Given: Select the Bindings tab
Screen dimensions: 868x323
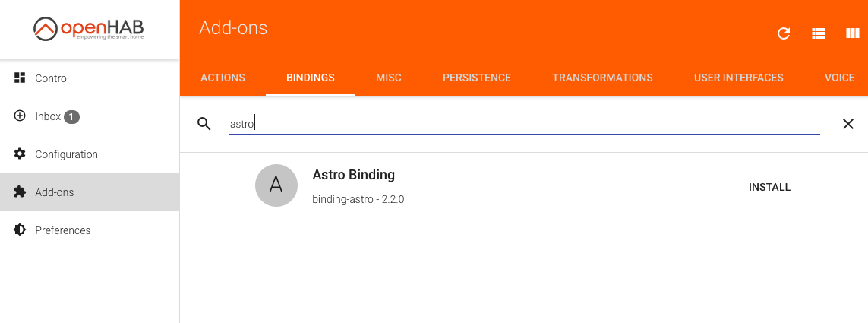Looking at the screenshot, I should coord(311,78).
